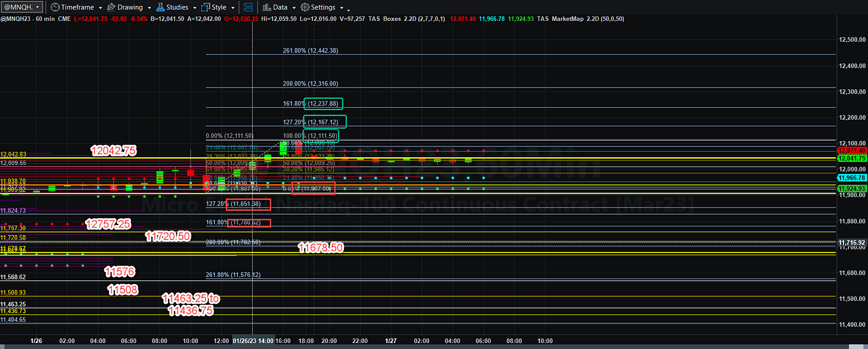Click the 01/26/23 14:00 time axis marker

click(253, 341)
